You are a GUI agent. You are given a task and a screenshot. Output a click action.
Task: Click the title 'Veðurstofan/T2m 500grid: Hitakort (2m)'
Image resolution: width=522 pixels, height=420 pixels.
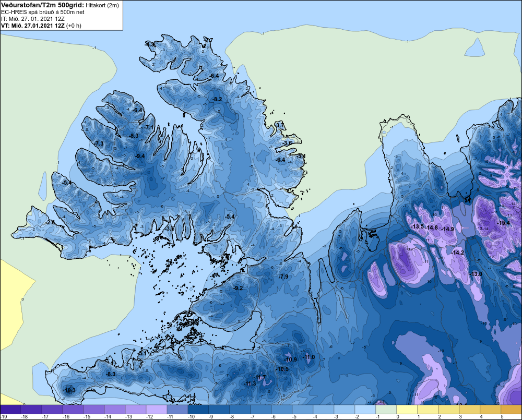coord(60,5)
